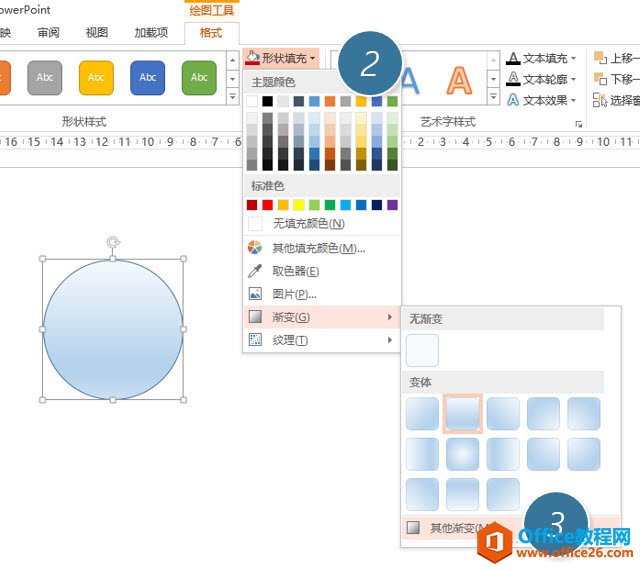Select the highlighted second gradient variant in first row
The height and width of the screenshot is (570, 640).
point(462,414)
